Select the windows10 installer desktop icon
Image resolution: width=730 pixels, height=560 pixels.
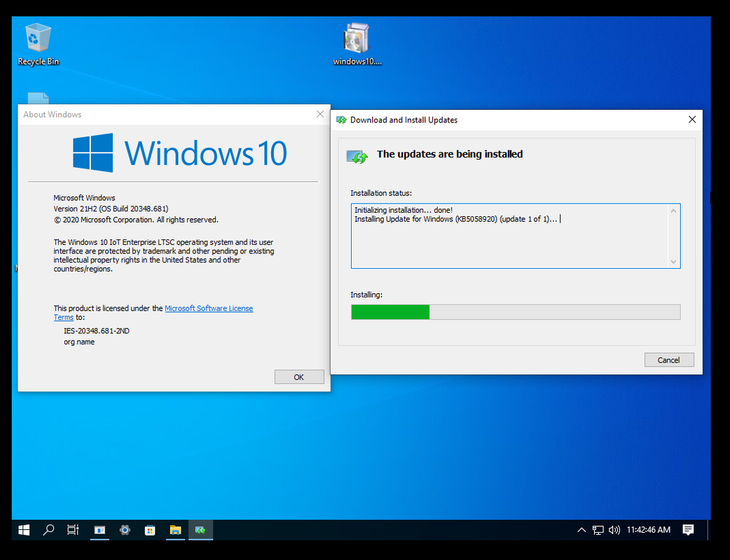pyautogui.click(x=357, y=45)
